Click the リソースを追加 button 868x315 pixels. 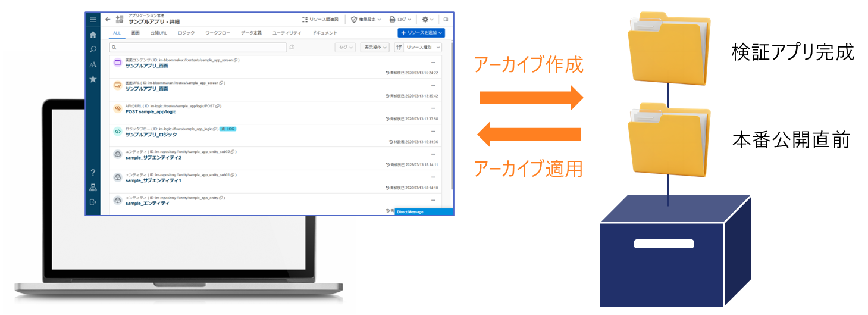tap(421, 33)
